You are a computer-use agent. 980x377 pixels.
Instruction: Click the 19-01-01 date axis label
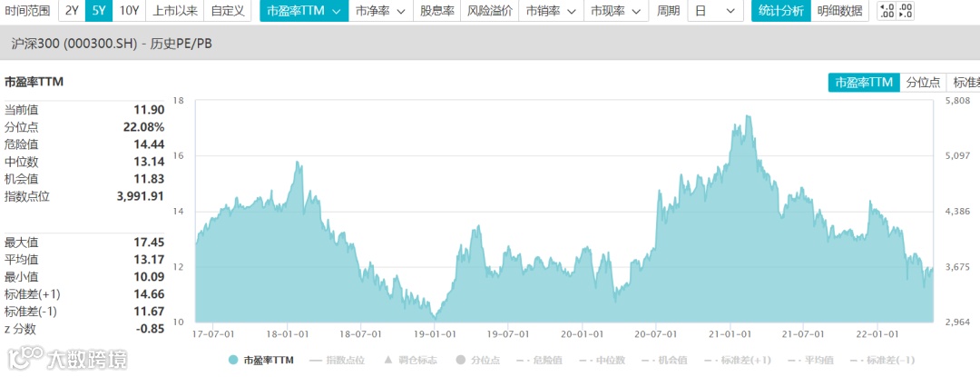pos(435,334)
